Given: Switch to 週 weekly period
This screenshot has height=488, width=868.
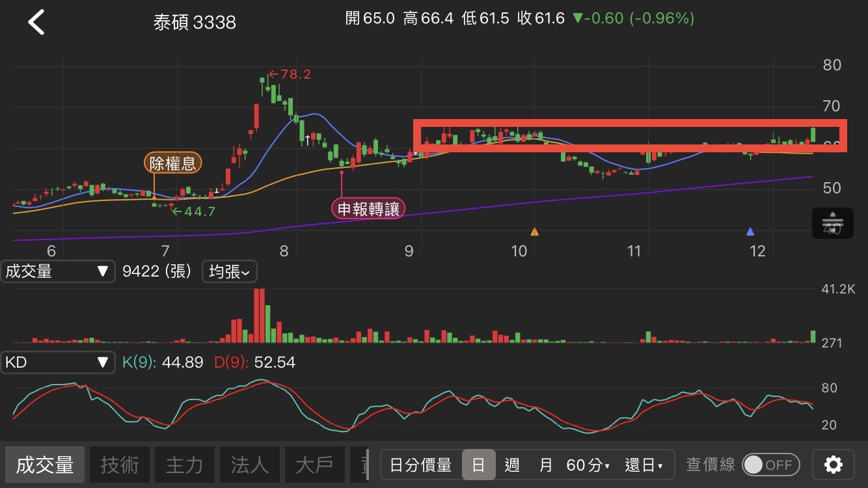Looking at the screenshot, I should (x=512, y=465).
